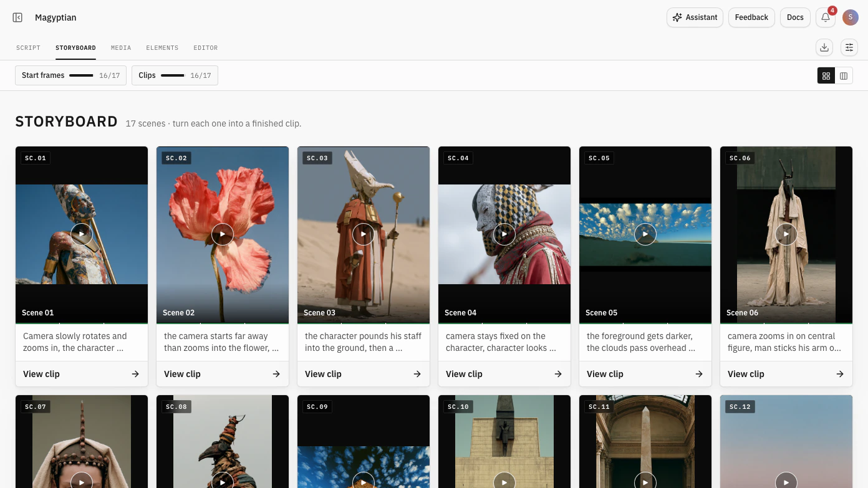
Task: Open the Script tab
Action: point(28,48)
